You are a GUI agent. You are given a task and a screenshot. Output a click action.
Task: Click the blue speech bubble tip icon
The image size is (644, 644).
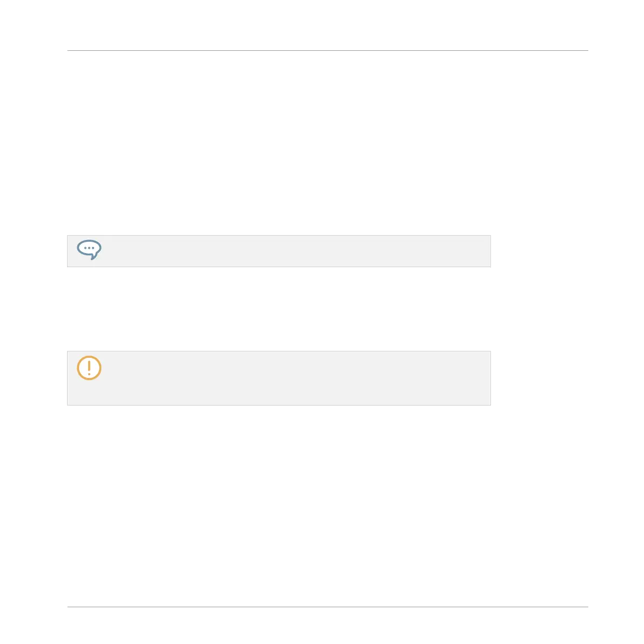[x=89, y=250]
